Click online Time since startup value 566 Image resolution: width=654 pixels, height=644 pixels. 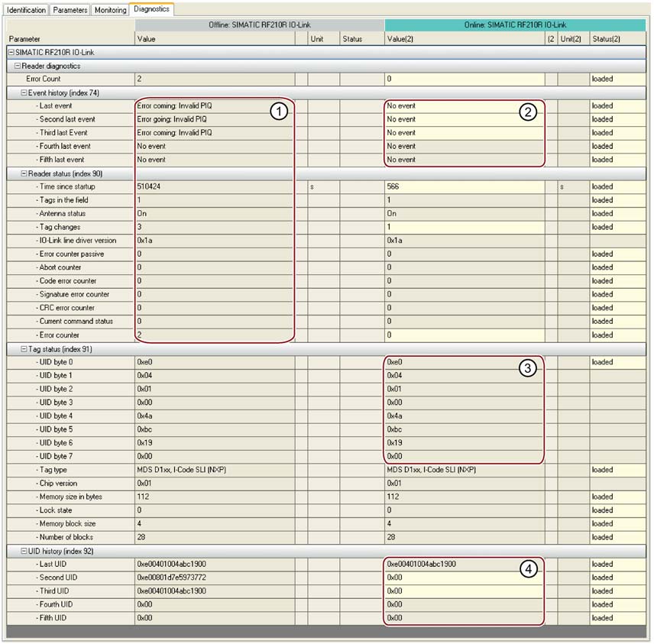(x=465, y=186)
